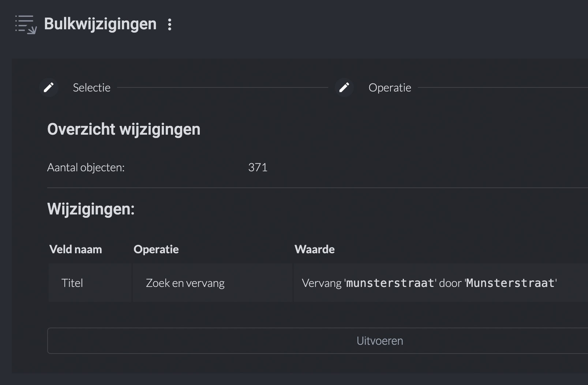Click the connector line between Selectie and Operatie
Screen dimensions: 588x385
point(222,87)
